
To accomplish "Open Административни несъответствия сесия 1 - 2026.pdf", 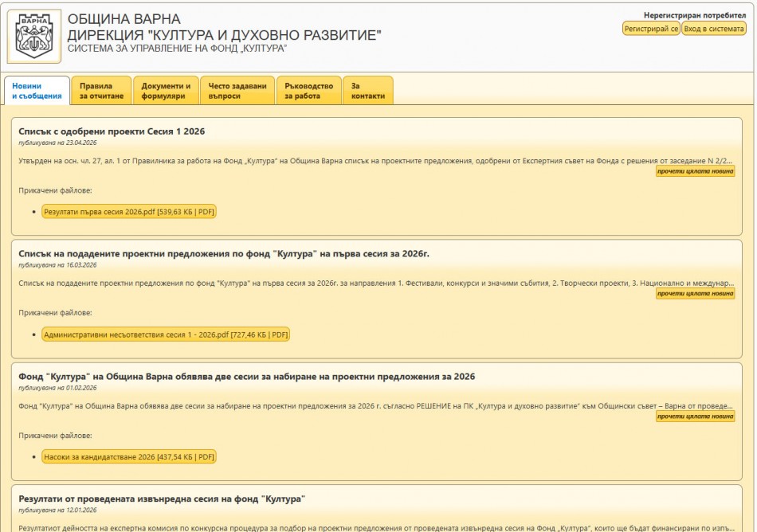I will 166,334.
